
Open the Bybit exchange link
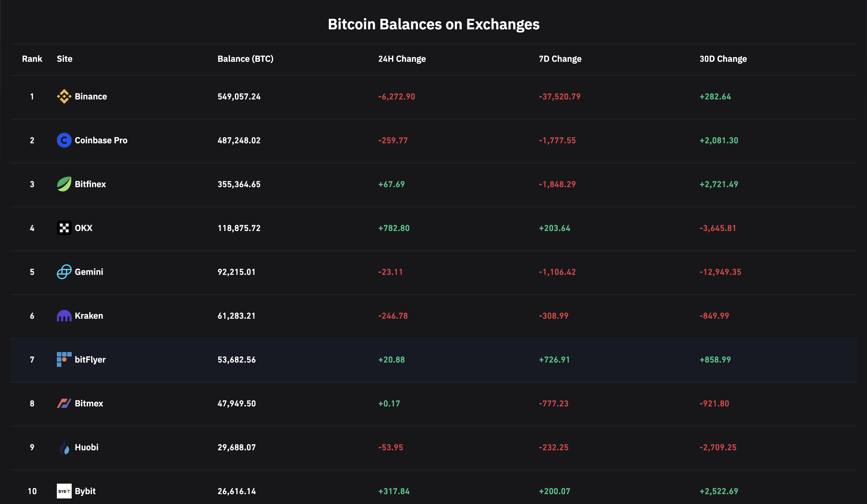85,491
